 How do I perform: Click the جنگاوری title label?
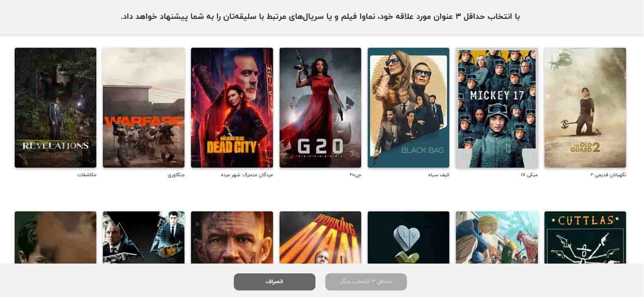176,175
